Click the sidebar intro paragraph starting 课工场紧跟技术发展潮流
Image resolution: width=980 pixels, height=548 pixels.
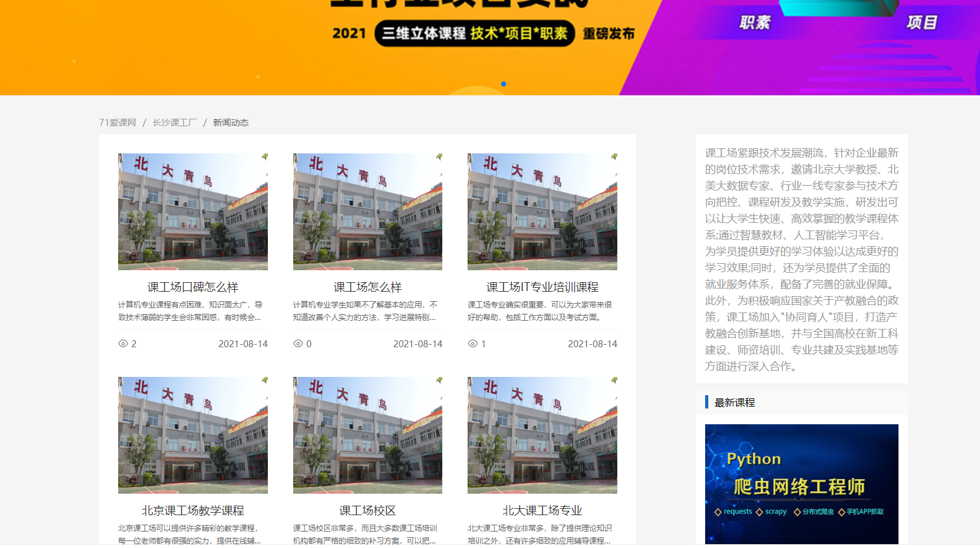[x=802, y=259]
